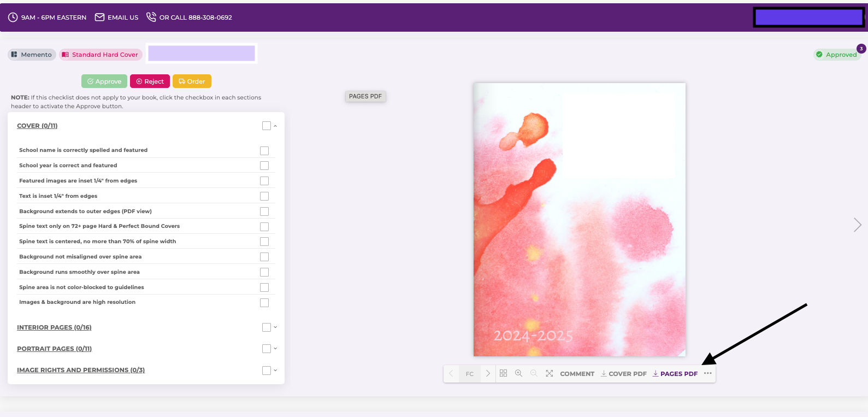Click the zoom out magnifier icon
This screenshot has width=868, height=417.
click(534, 373)
